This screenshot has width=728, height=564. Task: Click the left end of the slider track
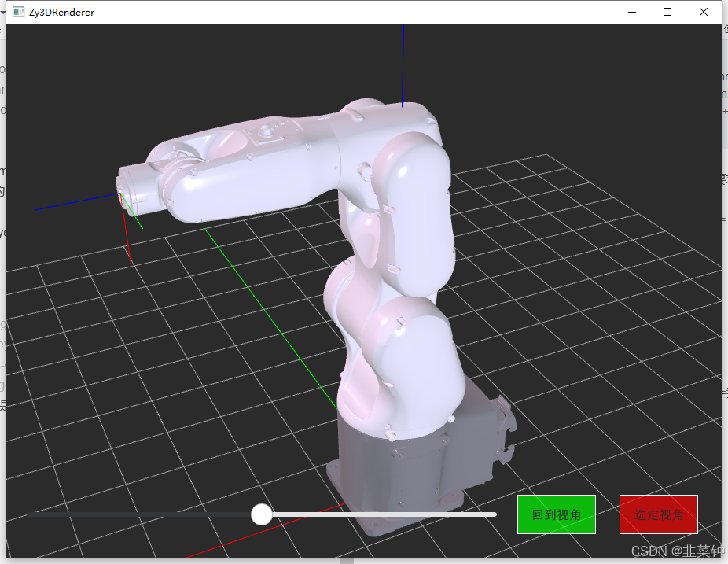[31, 514]
